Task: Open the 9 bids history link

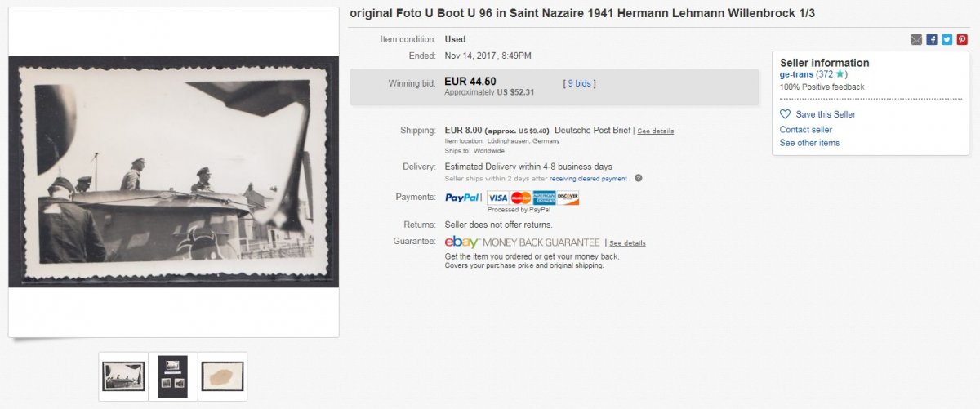Action: point(579,83)
